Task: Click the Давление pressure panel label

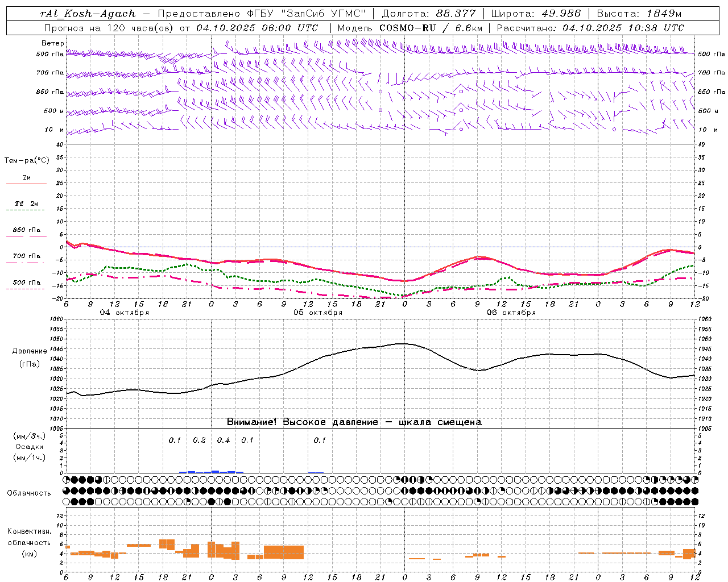Action: 30,351
